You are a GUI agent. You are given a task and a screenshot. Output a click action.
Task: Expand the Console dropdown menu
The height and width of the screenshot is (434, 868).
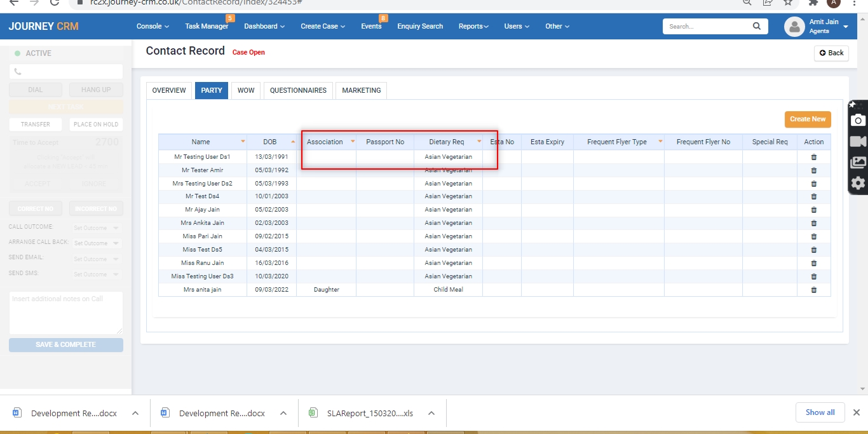[x=153, y=26]
